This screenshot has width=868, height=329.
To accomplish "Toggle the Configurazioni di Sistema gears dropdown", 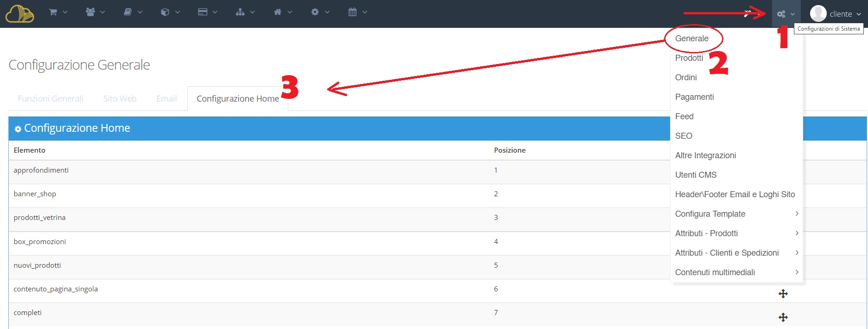I will 786,14.
